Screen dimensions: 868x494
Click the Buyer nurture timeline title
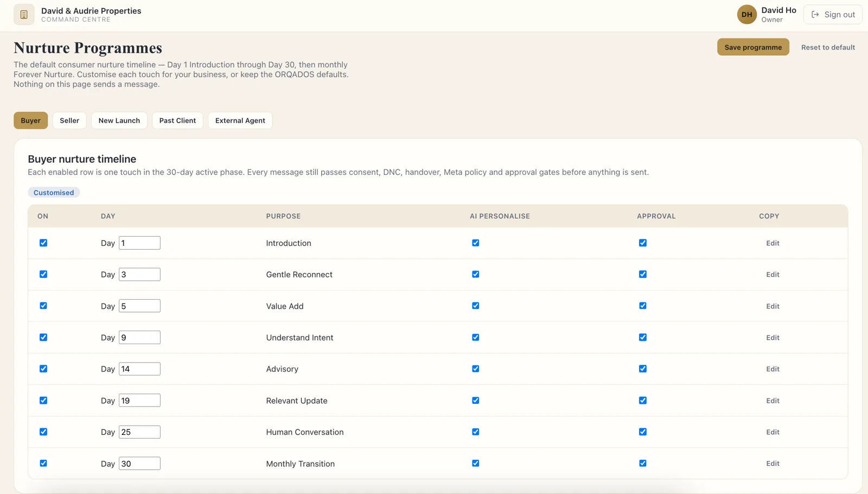82,159
